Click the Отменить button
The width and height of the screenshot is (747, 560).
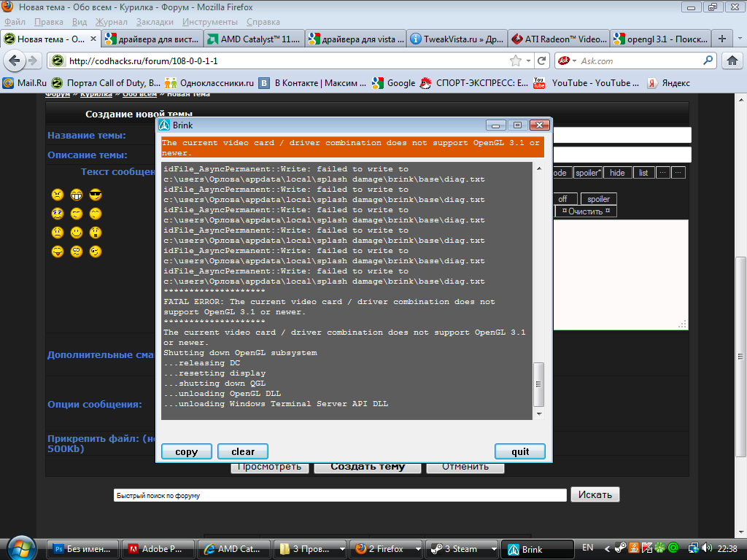(465, 467)
